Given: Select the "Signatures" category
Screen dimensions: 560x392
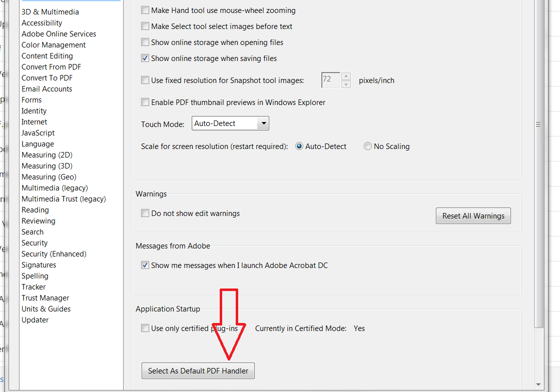Looking at the screenshot, I should [39, 264].
